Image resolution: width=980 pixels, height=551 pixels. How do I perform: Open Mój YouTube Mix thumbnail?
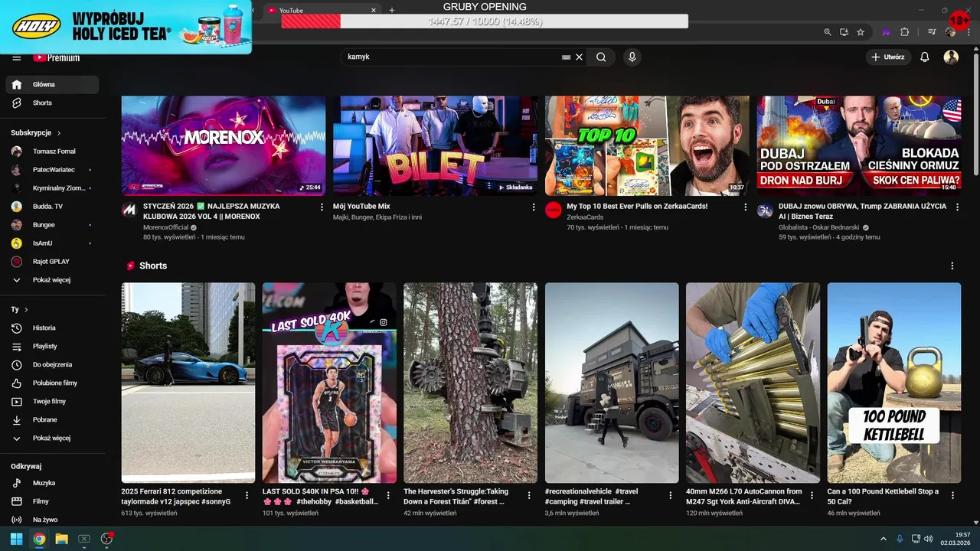click(x=435, y=145)
